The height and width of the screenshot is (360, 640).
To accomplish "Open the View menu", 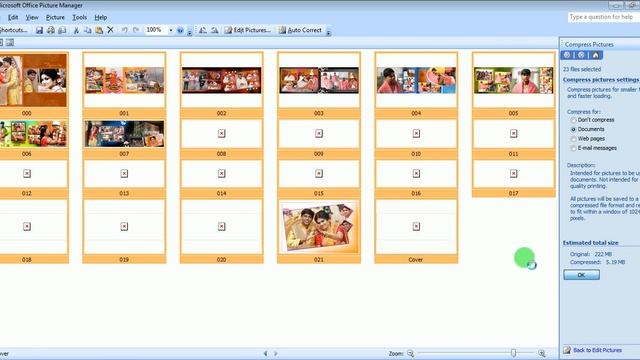I will [32, 17].
